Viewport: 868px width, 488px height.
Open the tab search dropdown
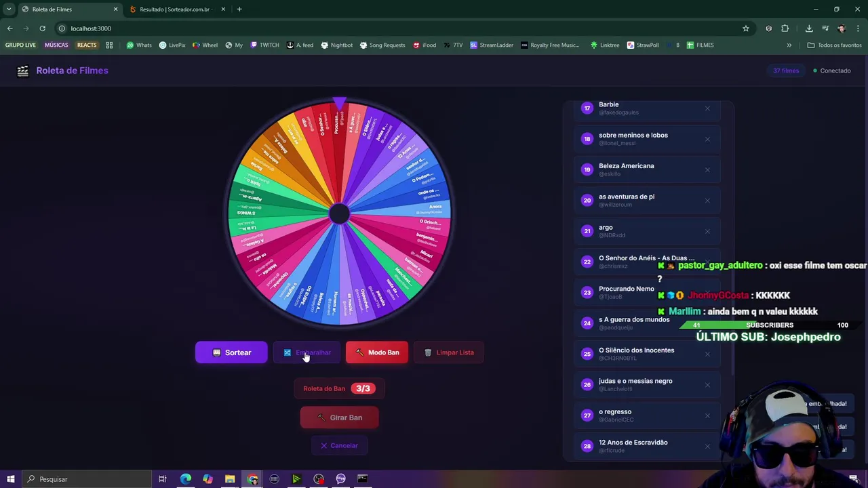9,9
